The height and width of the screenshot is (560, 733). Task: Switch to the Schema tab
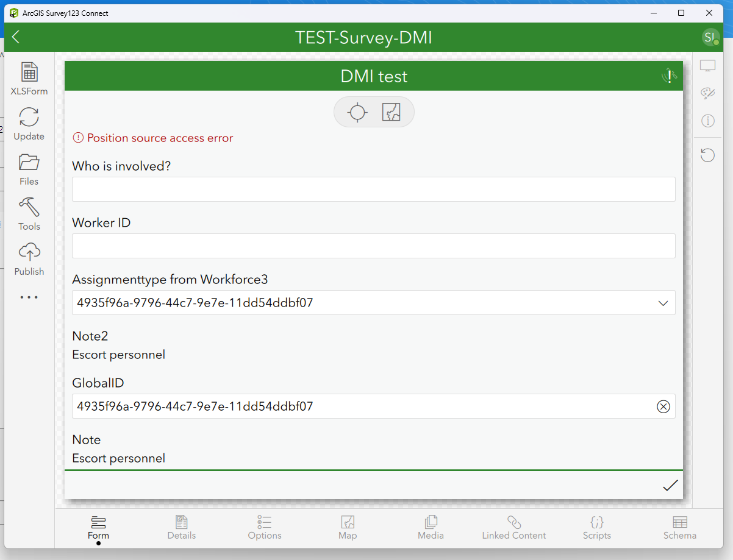coord(680,528)
